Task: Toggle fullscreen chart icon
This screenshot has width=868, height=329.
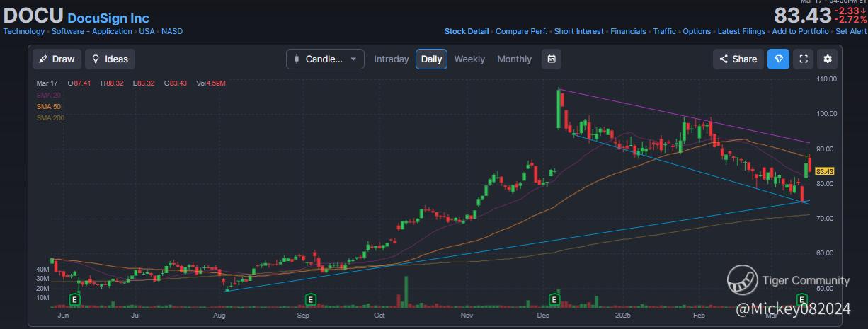Action: tap(804, 59)
